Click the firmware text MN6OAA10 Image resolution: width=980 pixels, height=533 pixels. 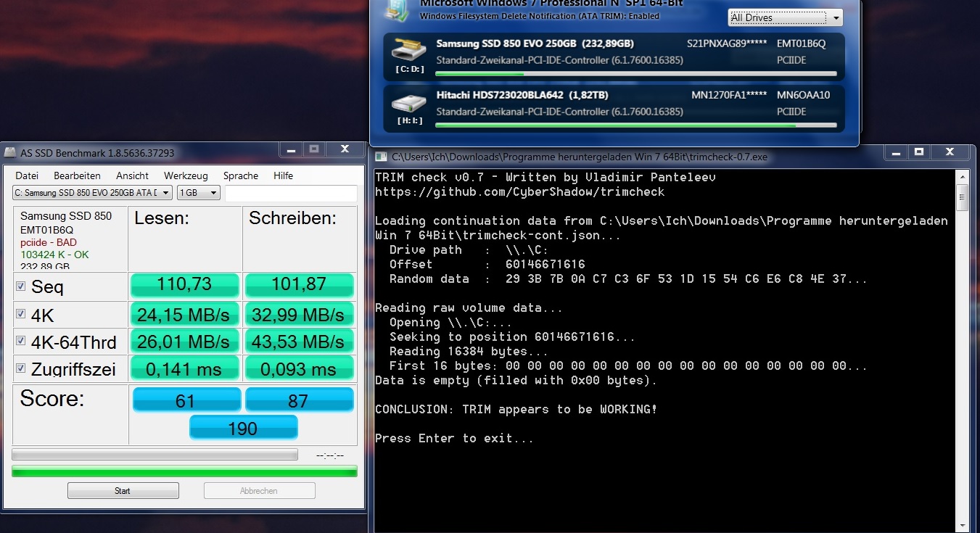coord(803,95)
